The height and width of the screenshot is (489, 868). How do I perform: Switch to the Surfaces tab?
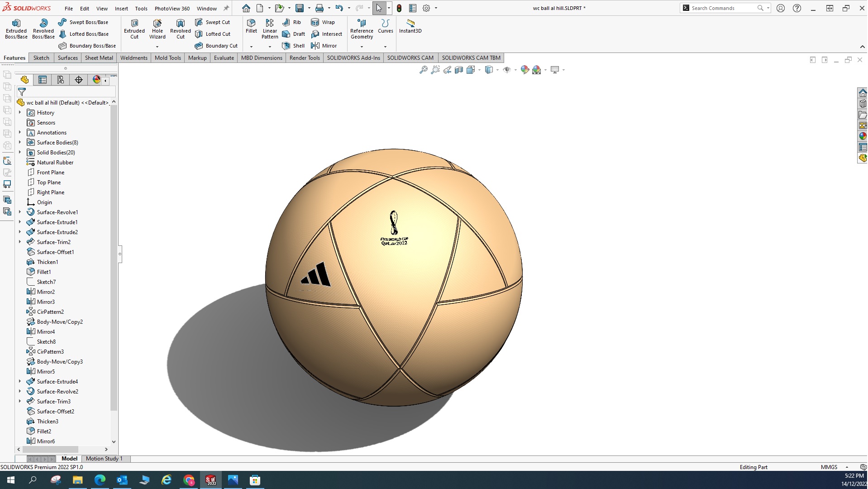(68, 58)
